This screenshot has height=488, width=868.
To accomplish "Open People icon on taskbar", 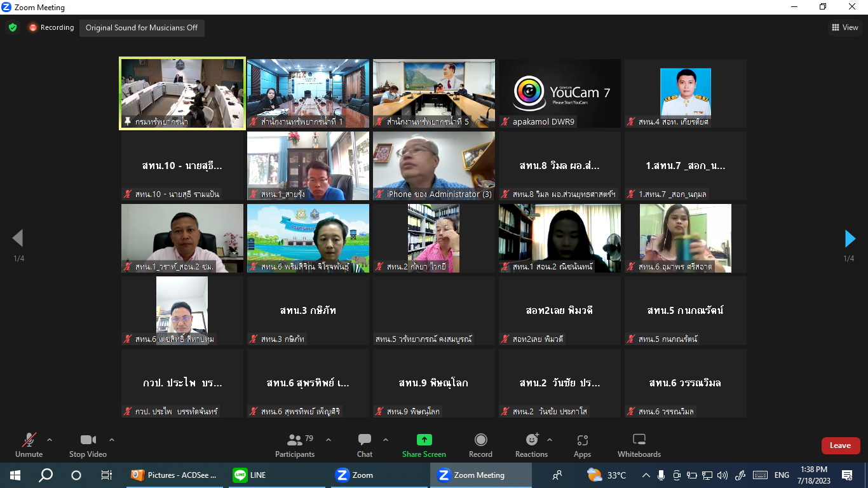I will [x=557, y=475].
